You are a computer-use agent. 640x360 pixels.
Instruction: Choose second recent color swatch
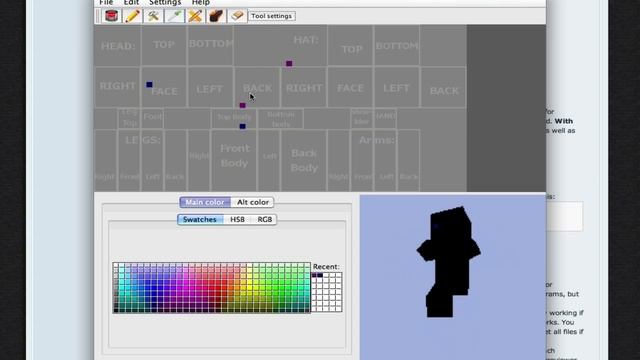pyautogui.click(x=320, y=275)
